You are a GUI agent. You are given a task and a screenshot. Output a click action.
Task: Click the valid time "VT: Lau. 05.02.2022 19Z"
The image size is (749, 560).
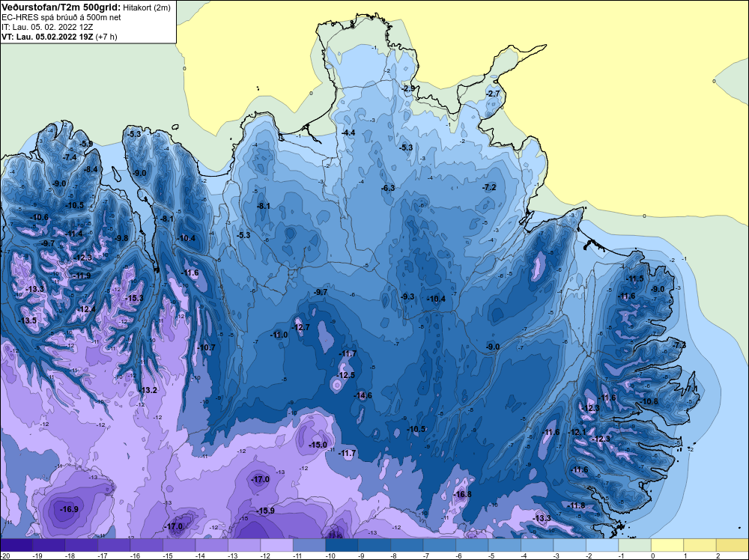point(47,37)
